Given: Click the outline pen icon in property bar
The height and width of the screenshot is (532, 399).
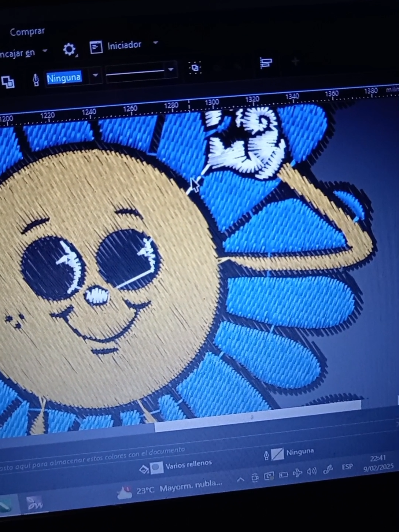Looking at the screenshot, I should [x=36, y=79].
